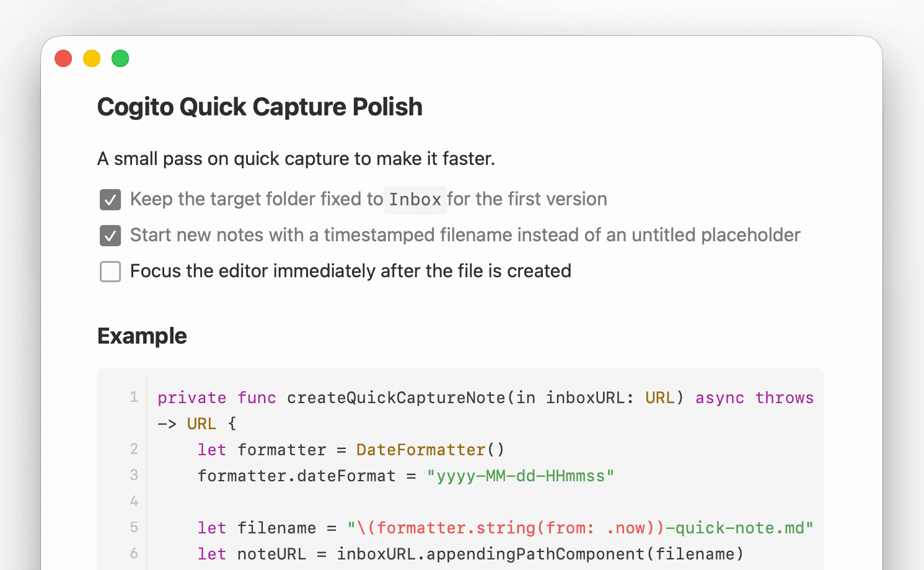Click 'DateFormatter()' on code line 2
Viewport: 924px width, 570px height.
431,450
